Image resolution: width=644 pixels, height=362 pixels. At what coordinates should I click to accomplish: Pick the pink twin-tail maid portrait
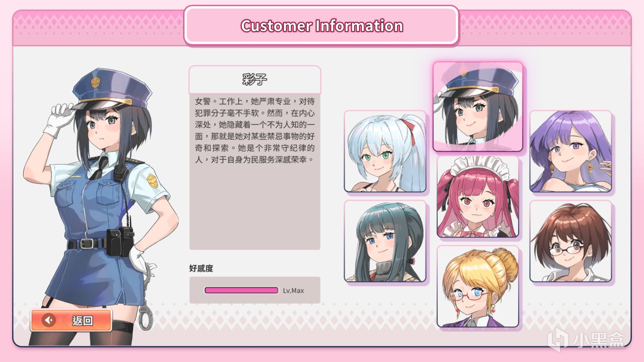click(477, 197)
